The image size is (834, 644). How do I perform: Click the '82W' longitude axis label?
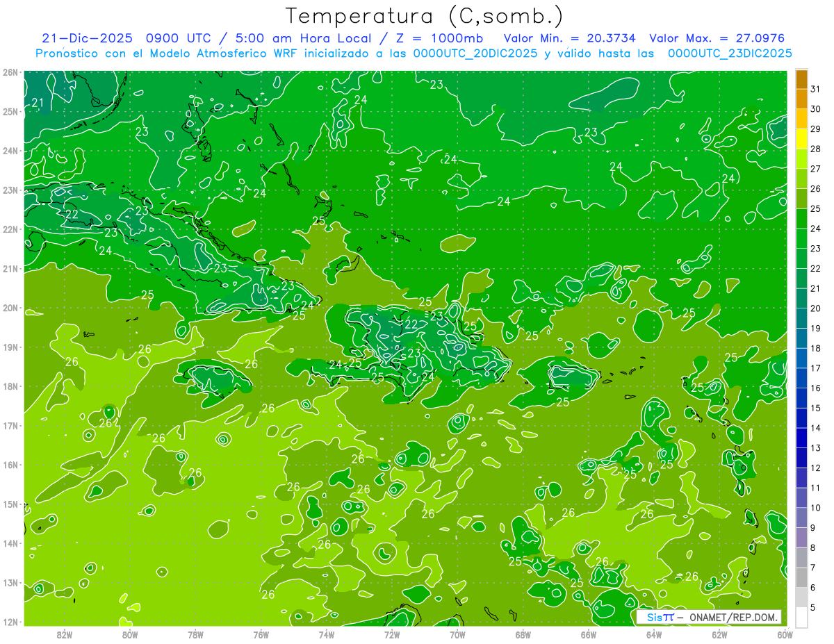(64, 634)
